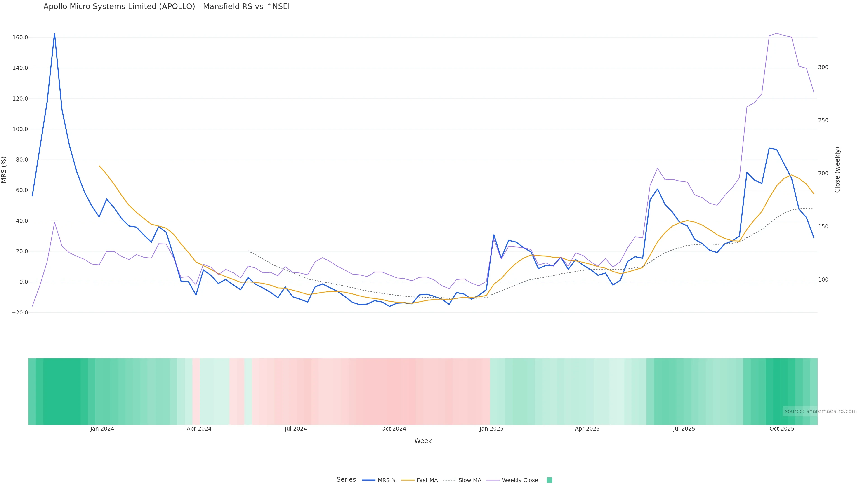This screenshot has height=488, width=868.
Task: Click the Series legend title
Action: click(346, 480)
